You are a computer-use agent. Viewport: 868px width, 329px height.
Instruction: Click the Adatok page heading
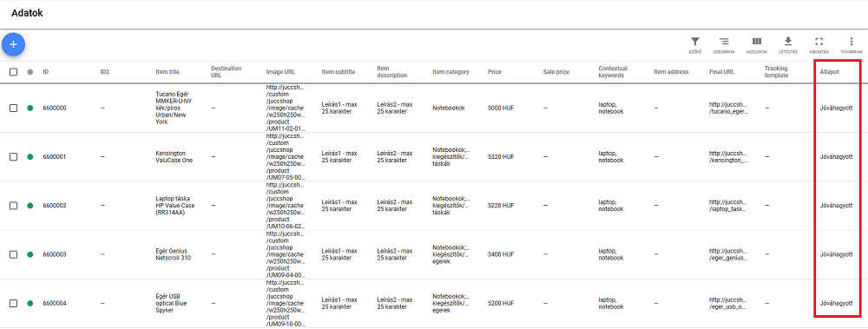coord(27,13)
